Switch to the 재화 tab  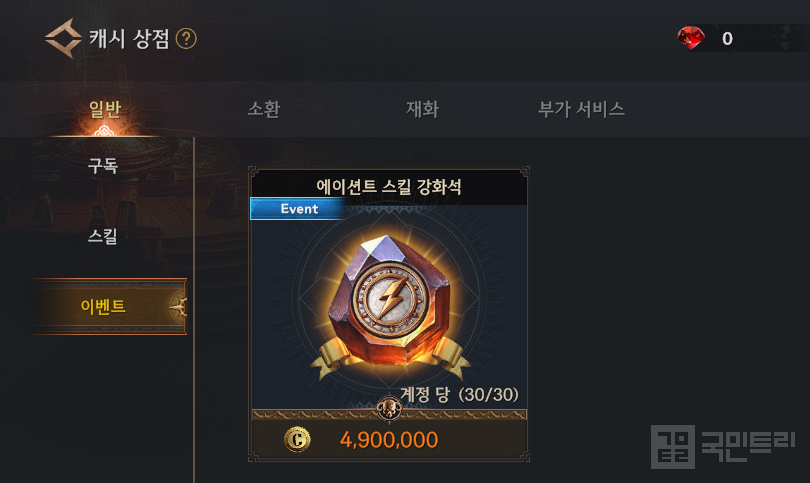point(422,109)
